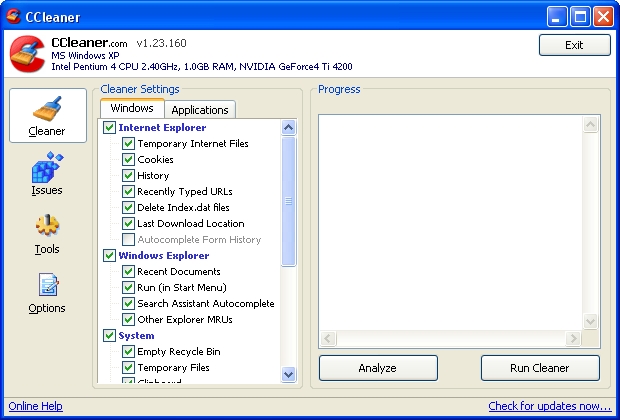
Task: Open the Options section checklist icon
Action: tap(47, 285)
